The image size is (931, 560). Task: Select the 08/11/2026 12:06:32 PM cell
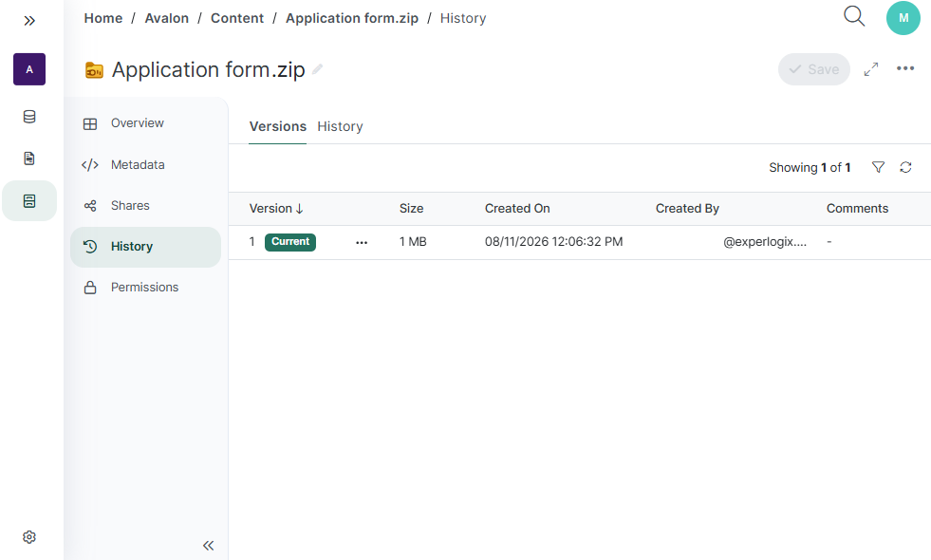554,242
